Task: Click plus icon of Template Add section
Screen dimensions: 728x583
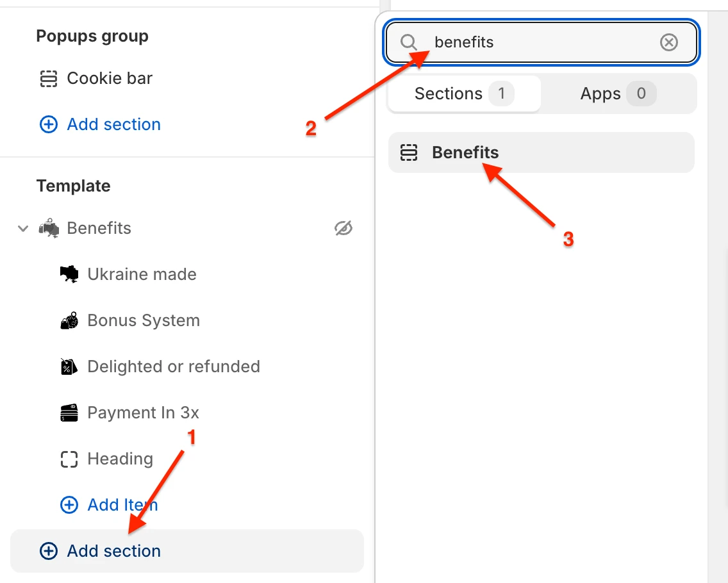Action: pos(49,551)
